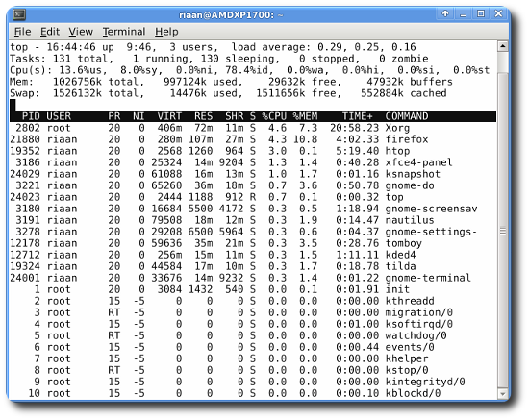This screenshot has width=529, height=420.
Task: Click the scrollbar down arrow
Action: pyautogui.click(x=503, y=393)
